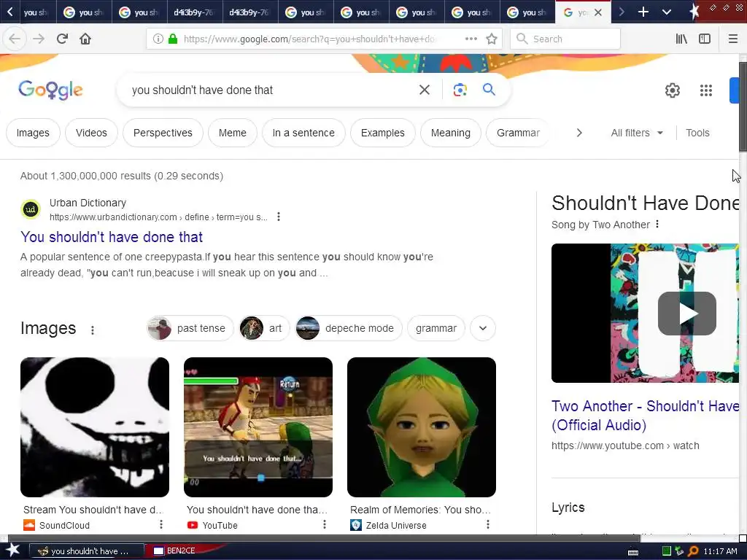List all tabs dropdown arrow

tap(667, 12)
